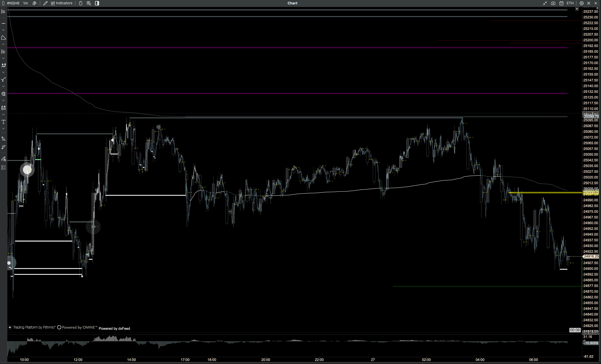Screen dimensions: 601x364
Task: Open chart settings gear icon
Action: (582, 3)
